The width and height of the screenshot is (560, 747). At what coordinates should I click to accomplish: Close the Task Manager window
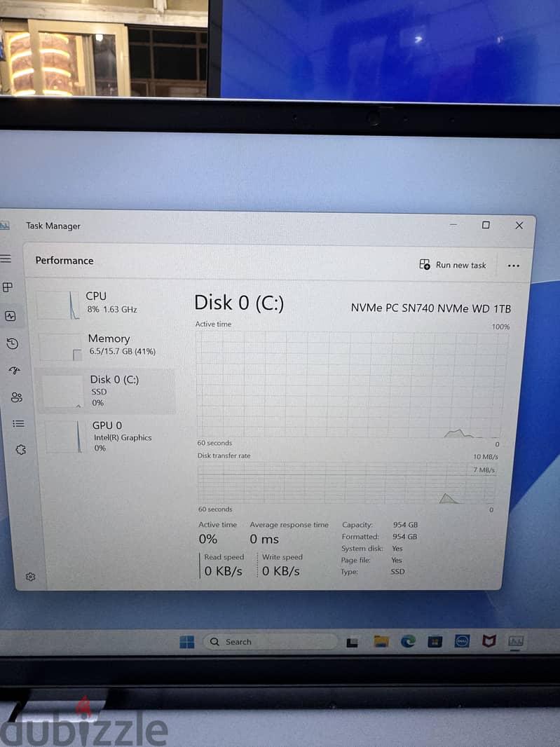[x=519, y=226]
